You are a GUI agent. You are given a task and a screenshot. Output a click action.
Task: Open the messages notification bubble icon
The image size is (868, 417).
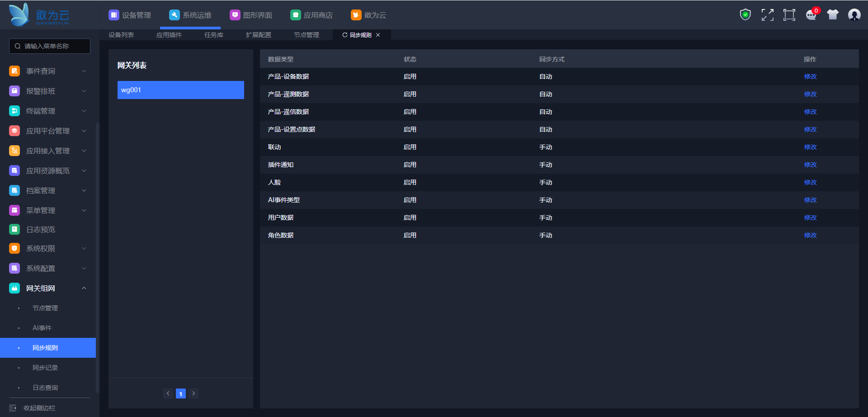[811, 15]
